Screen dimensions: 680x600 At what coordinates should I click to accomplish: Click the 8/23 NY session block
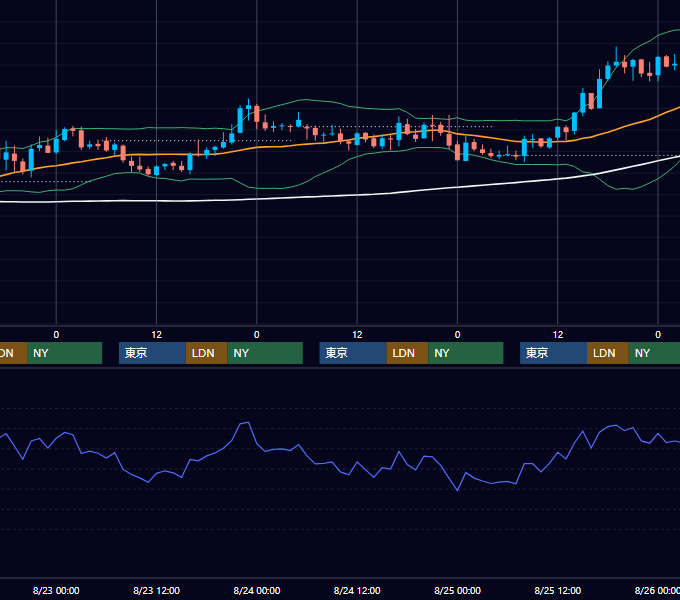(x=265, y=353)
